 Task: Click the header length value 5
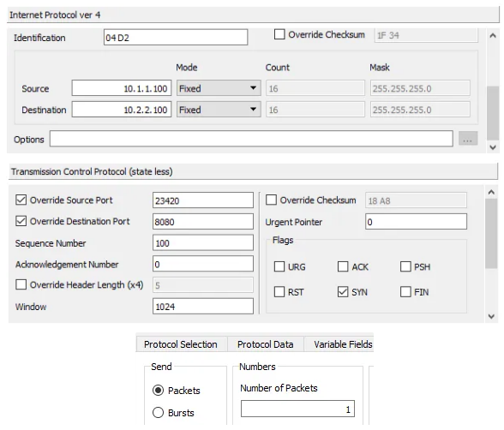[203, 285]
